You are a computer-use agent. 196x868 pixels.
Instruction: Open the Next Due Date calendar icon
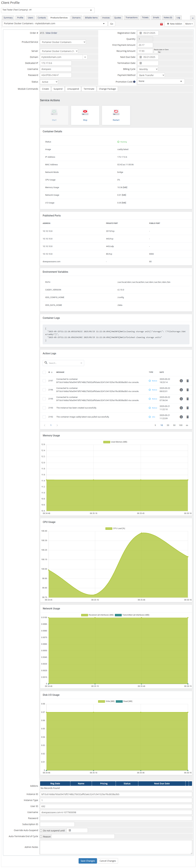click(140, 57)
